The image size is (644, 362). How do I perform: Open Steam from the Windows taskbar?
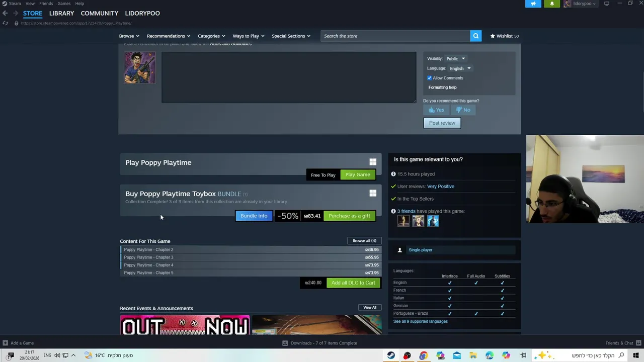tap(391, 355)
